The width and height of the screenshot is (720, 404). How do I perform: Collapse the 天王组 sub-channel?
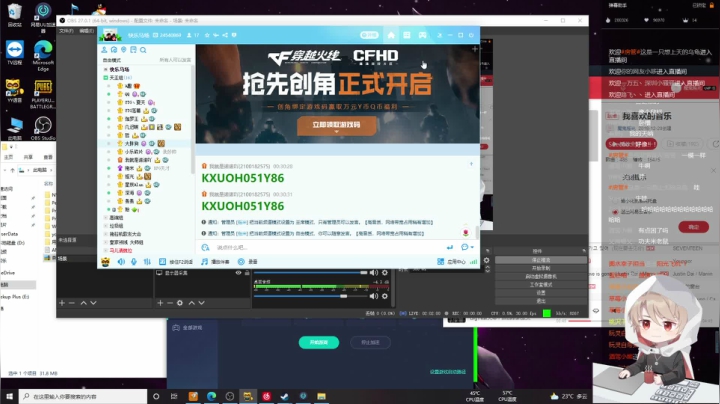coord(106,78)
